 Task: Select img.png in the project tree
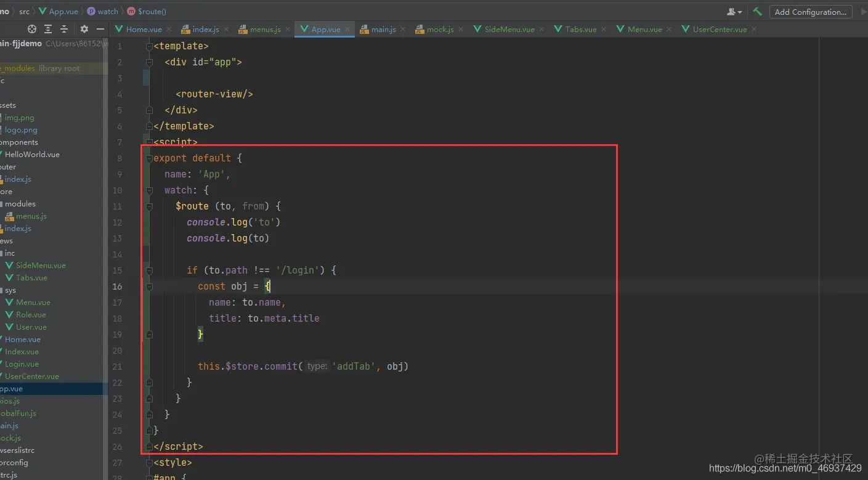[x=20, y=118]
